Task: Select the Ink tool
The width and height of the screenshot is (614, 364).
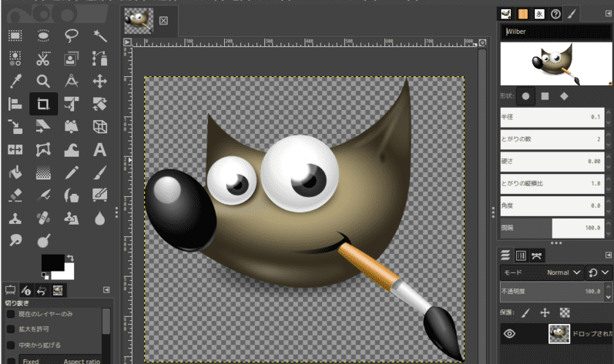Action: (x=72, y=195)
